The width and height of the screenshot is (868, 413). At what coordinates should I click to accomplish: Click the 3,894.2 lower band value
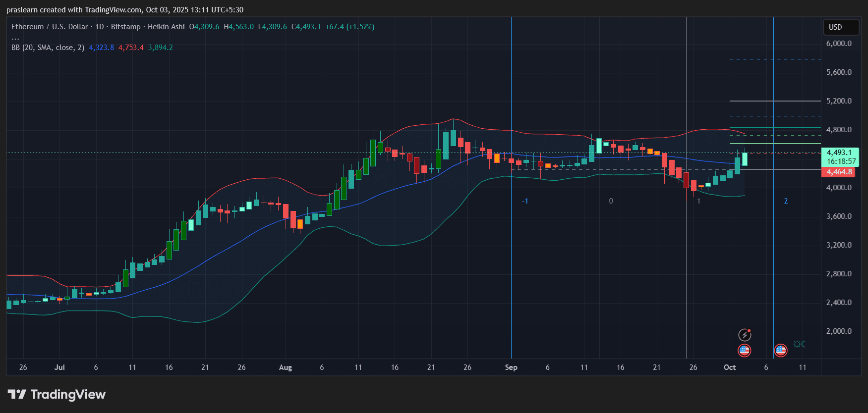161,48
